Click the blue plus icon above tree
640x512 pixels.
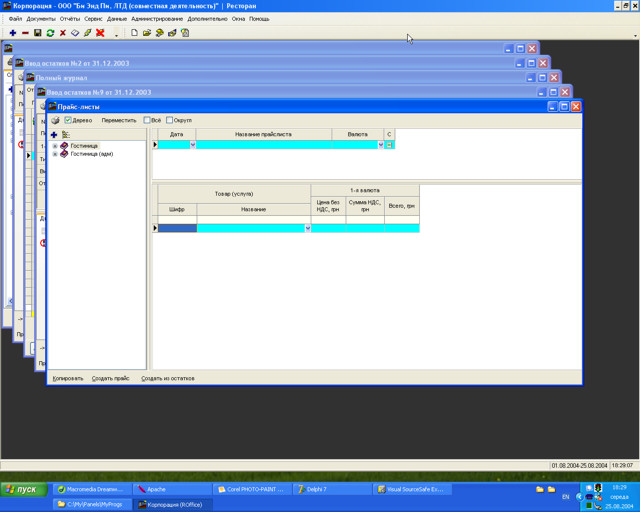click(54, 134)
